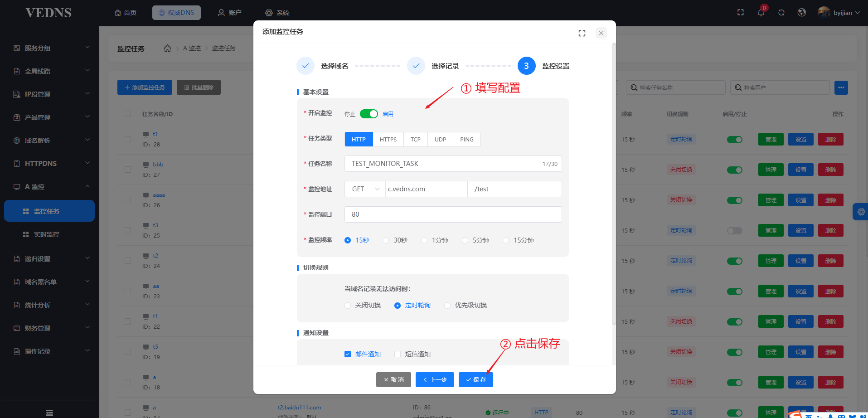This screenshot has width=868, height=418.
Task: Open the 系统 top menu
Action: pyautogui.click(x=277, y=13)
